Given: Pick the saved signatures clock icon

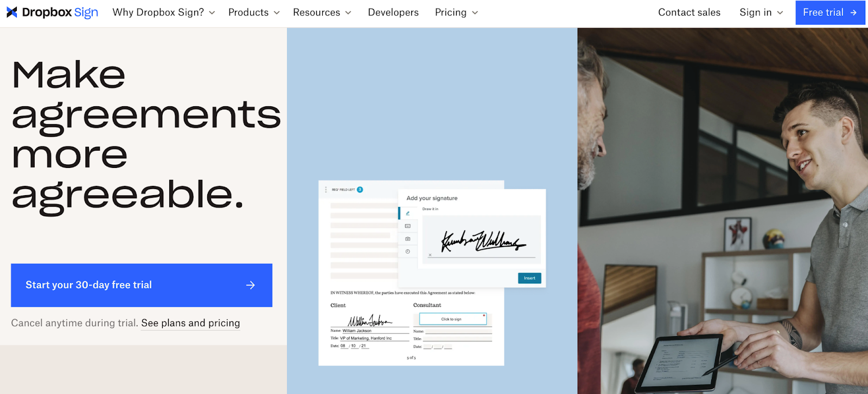Looking at the screenshot, I should [x=407, y=251].
